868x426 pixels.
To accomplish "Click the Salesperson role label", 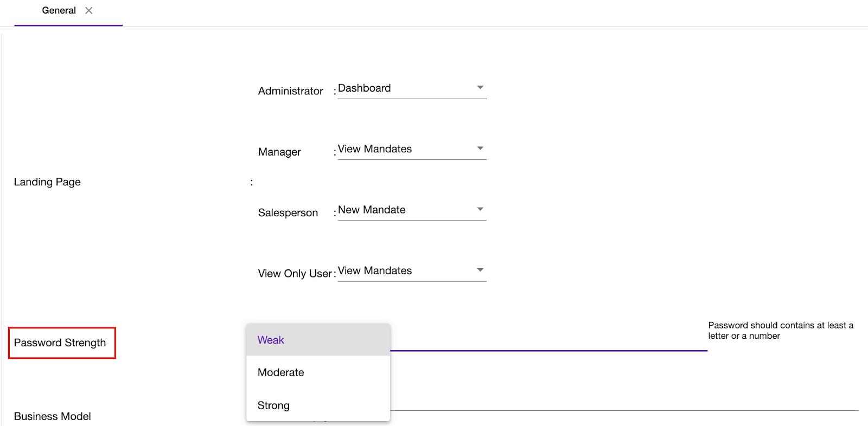I will point(288,213).
